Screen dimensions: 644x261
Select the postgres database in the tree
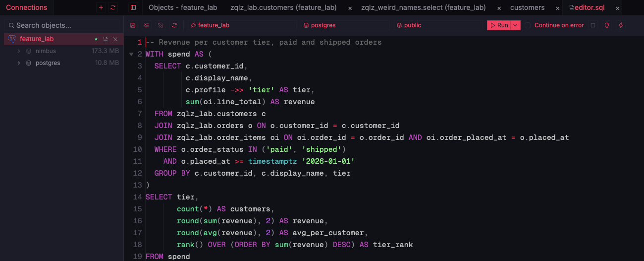(63, 63)
